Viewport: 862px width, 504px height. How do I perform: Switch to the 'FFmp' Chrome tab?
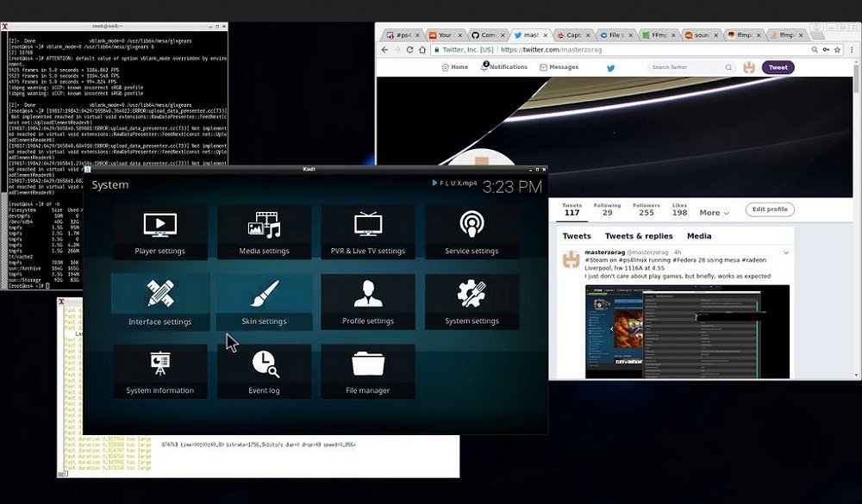(x=659, y=34)
